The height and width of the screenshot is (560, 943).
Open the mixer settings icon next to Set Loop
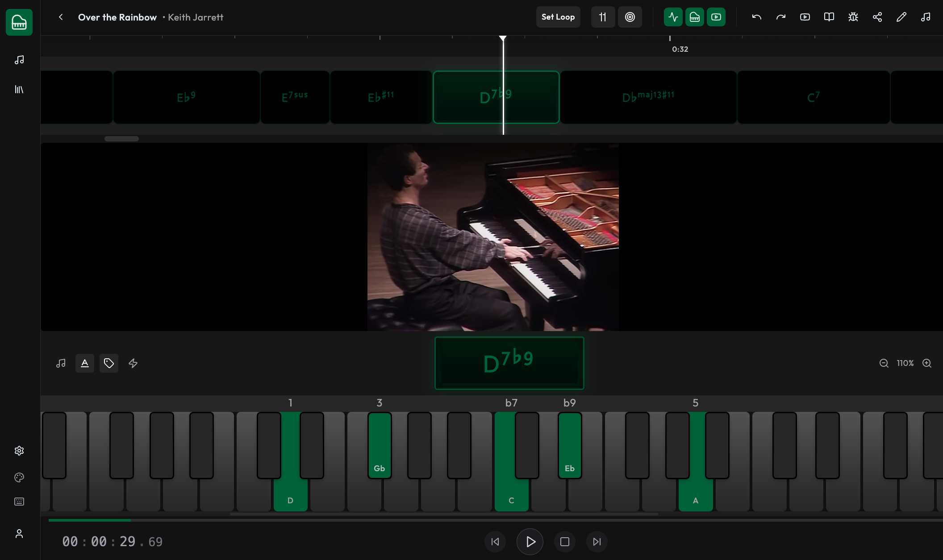click(603, 17)
